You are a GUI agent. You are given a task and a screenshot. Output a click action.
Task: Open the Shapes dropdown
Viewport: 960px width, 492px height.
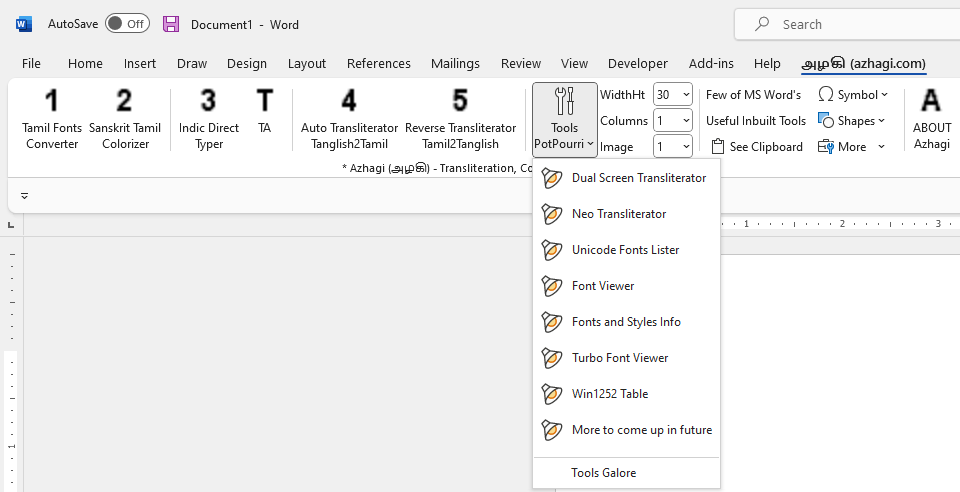[852, 121]
